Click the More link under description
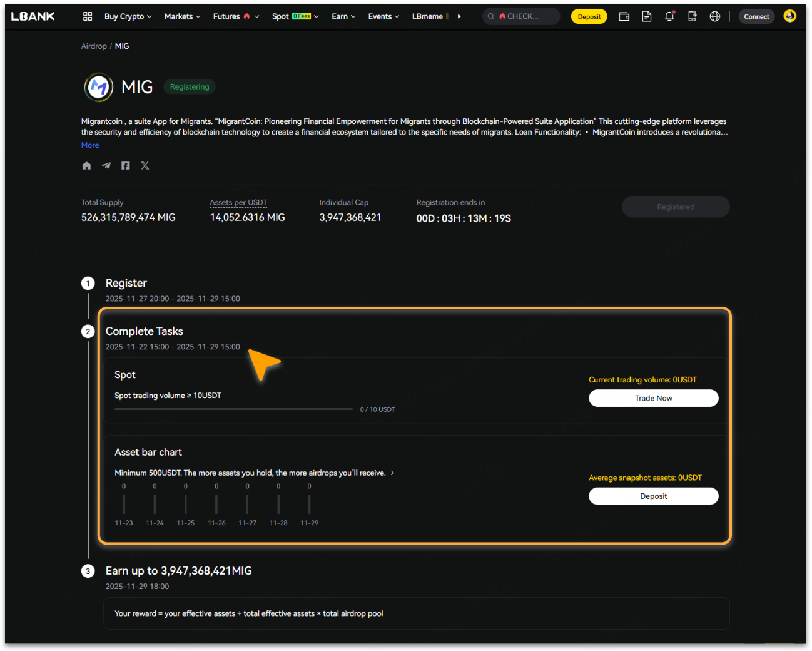This screenshot has width=812, height=651. [x=90, y=145]
